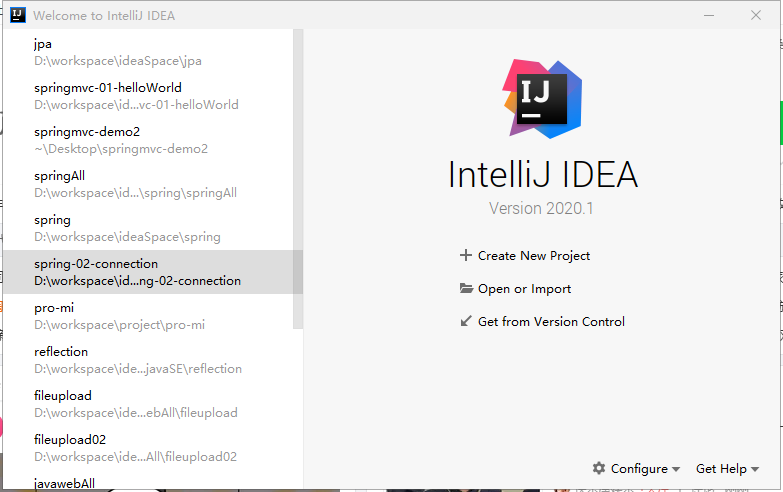
Task: Open the spring-02-connection project
Action: pyautogui.click(x=148, y=272)
